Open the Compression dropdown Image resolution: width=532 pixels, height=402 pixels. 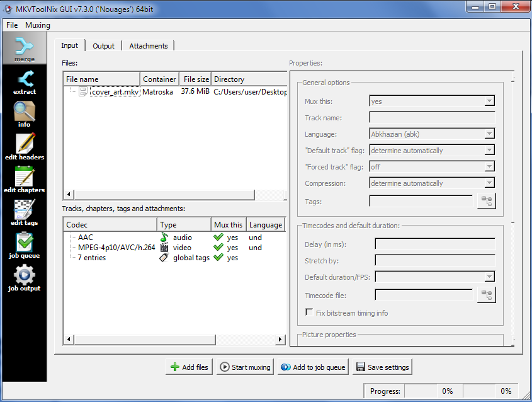[x=432, y=183]
